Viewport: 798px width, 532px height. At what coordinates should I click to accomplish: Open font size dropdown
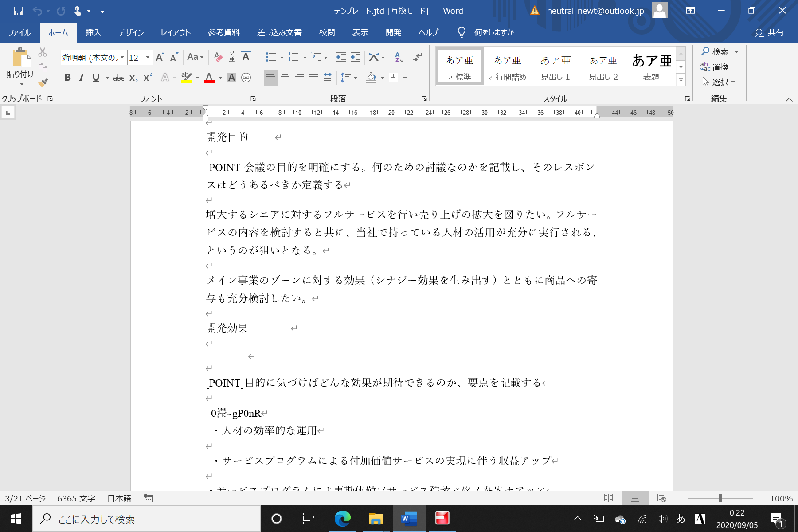click(148, 58)
